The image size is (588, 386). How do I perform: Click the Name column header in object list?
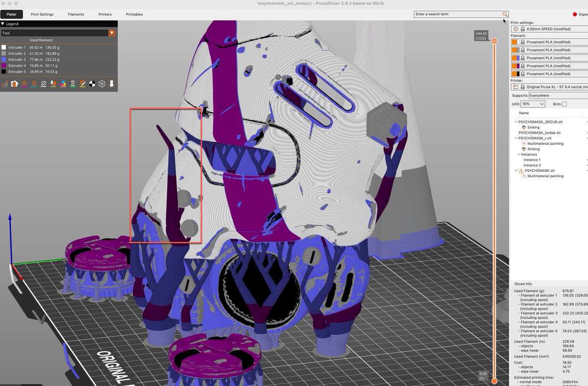[524, 113]
